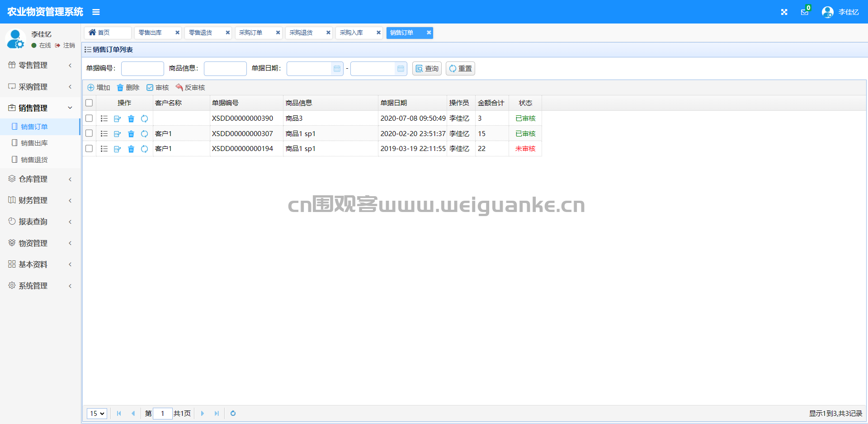The height and width of the screenshot is (424, 868).
Task: Focus the 商品信息 input field
Action: [225, 69]
